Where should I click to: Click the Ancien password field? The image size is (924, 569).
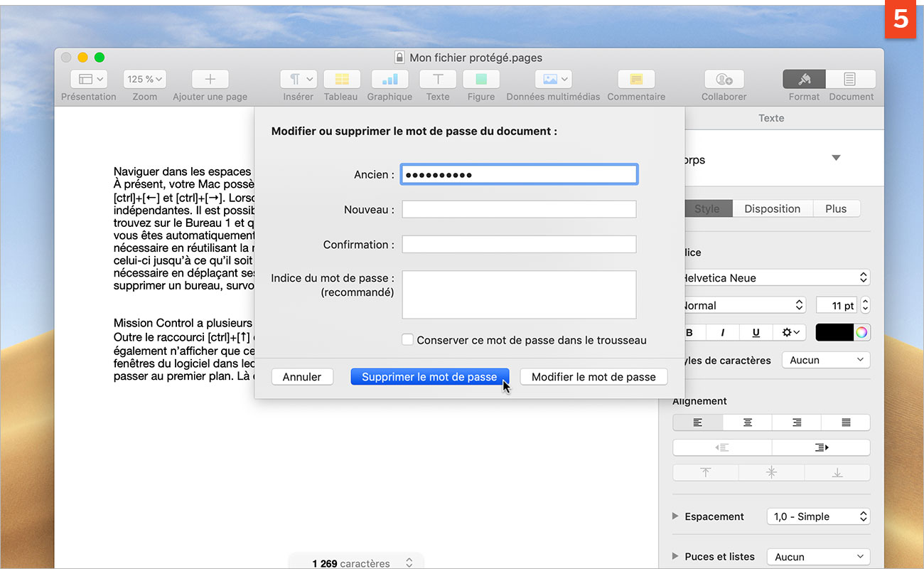(519, 174)
